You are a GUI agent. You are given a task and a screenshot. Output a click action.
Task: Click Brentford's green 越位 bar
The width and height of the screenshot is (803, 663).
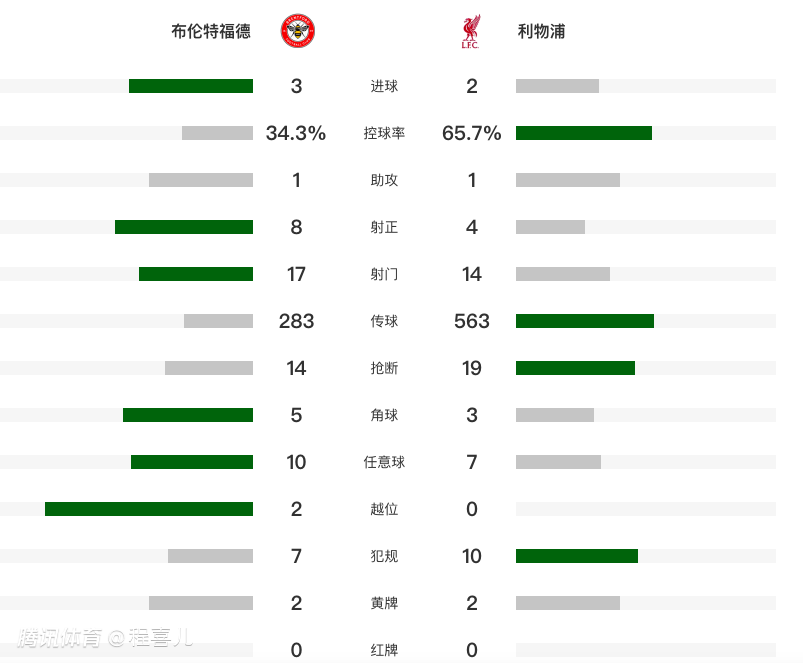click(149, 509)
